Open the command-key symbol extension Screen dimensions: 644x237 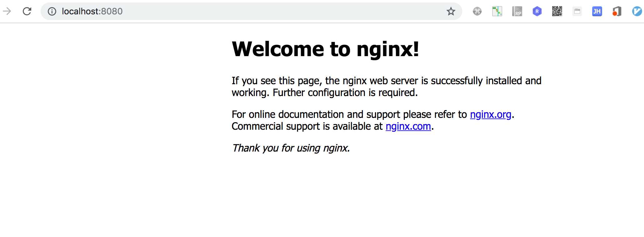[477, 12]
